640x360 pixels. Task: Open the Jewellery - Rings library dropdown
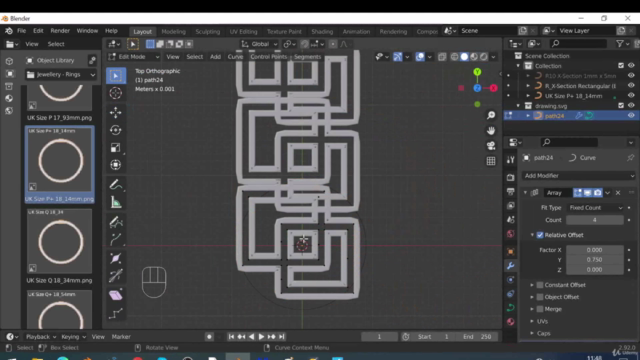(x=61, y=75)
